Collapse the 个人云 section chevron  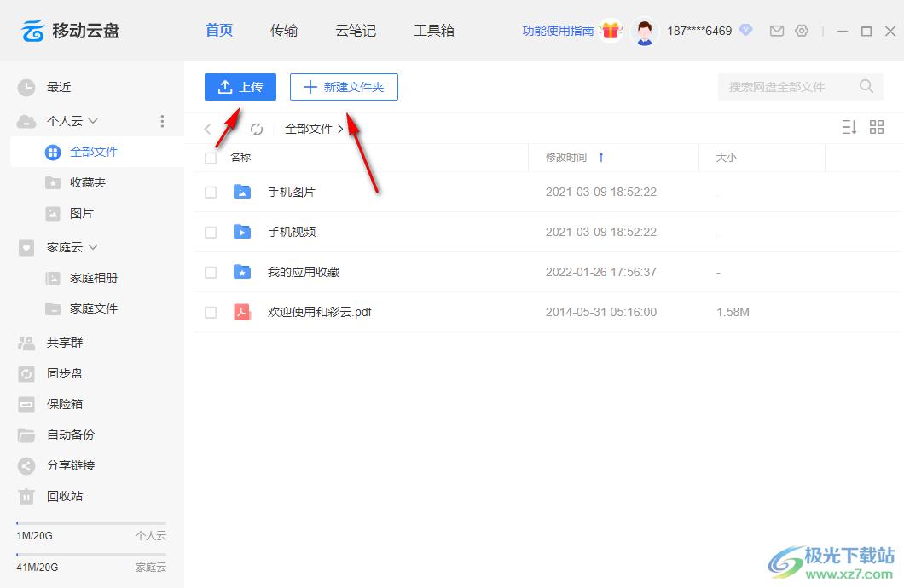click(x=94, y=121)
